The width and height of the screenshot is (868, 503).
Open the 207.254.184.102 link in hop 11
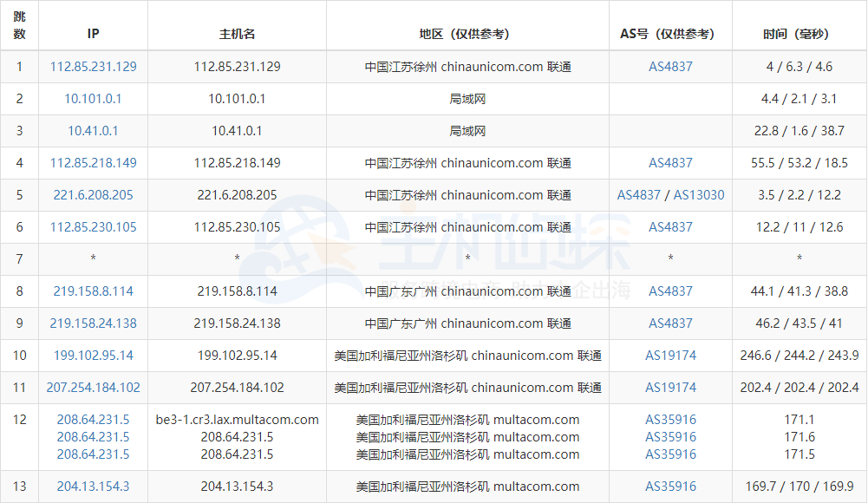coord(92,387)
